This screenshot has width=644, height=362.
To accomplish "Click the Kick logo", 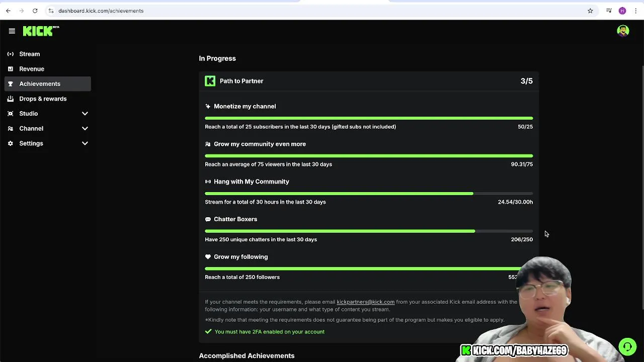I will click(x=41, y=31).
